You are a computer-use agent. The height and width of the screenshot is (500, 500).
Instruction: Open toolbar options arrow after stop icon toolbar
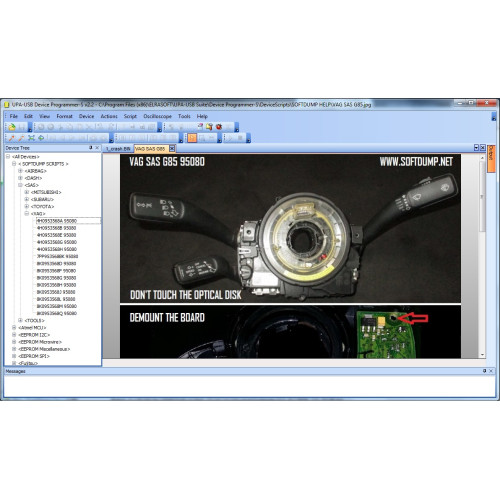click(248, 138)
